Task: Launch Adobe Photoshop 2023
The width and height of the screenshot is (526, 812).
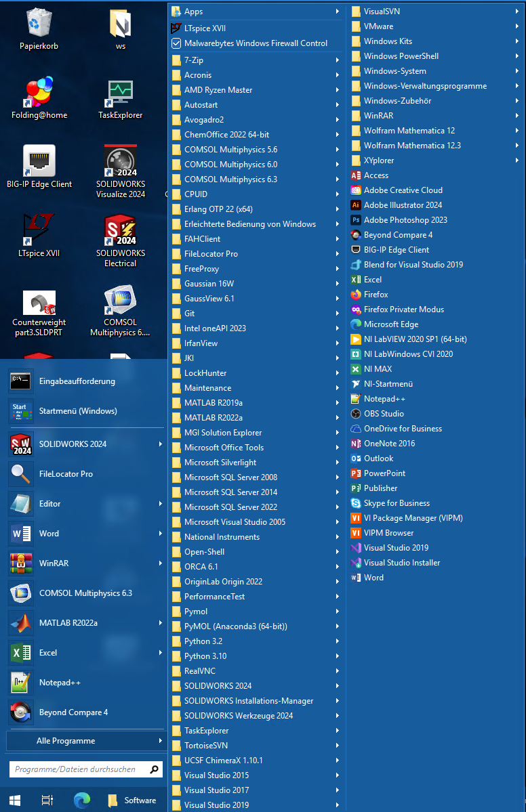Action: [x=405, y=220]
